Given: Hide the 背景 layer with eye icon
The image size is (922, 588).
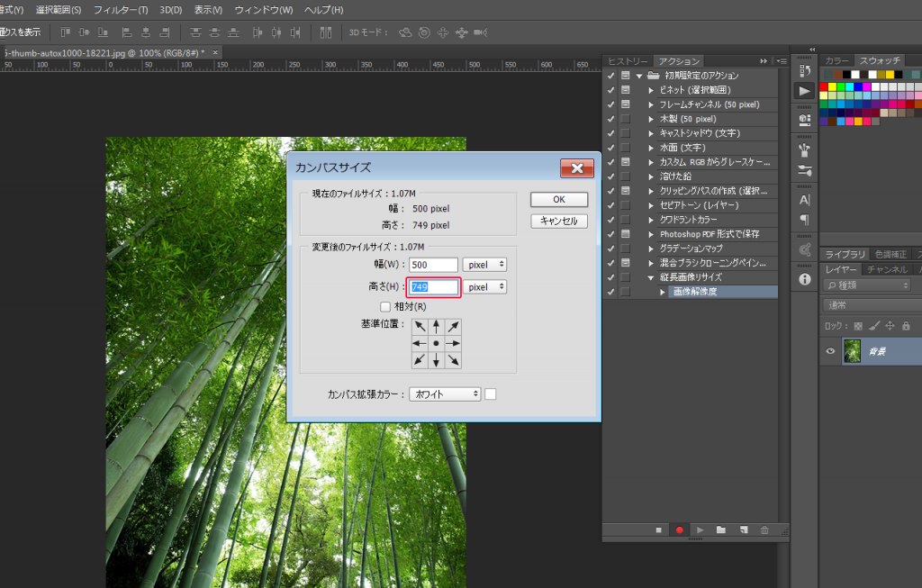Looking at the screenshot, I should (830, 351).
